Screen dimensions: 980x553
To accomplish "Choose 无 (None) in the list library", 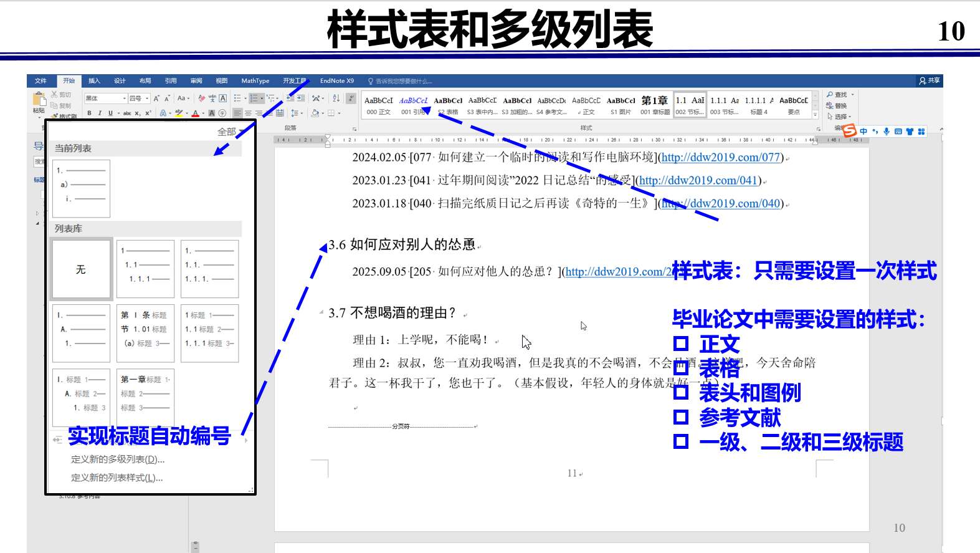I will tap(82, 269).
